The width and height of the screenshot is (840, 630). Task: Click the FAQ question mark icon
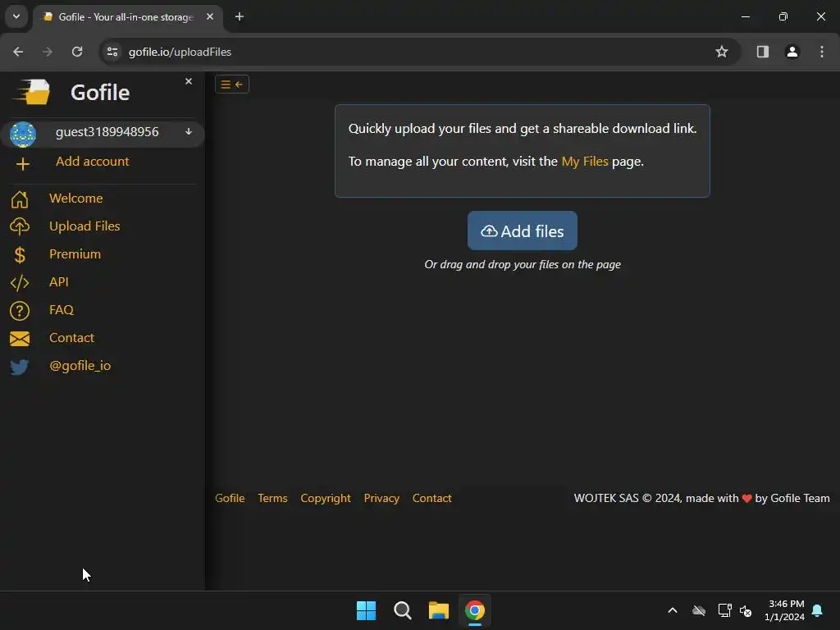coord(20,311)
